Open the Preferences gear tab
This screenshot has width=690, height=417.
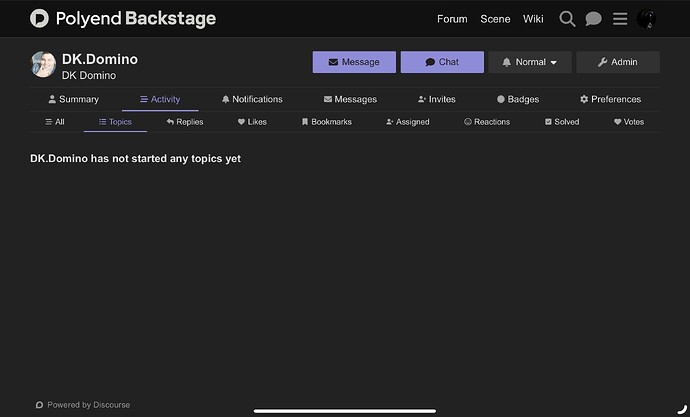click(610, 99)
